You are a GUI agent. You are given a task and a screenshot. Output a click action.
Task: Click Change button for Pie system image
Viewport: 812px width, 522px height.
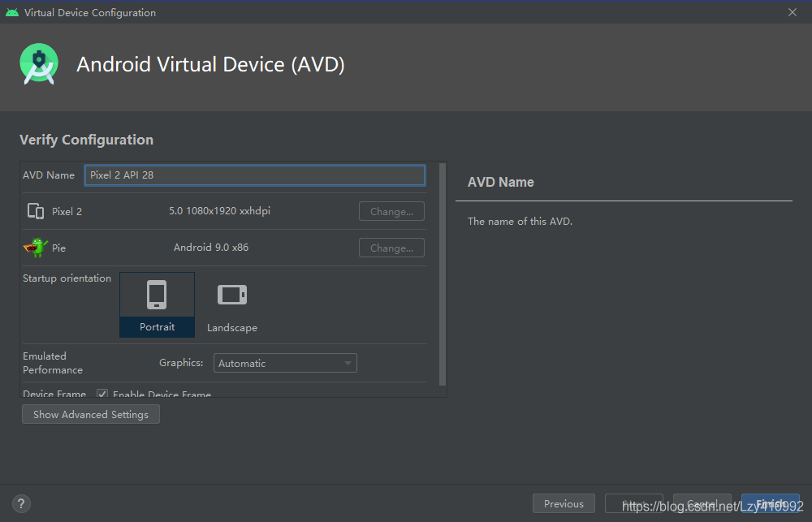click(x=391, y=248)
